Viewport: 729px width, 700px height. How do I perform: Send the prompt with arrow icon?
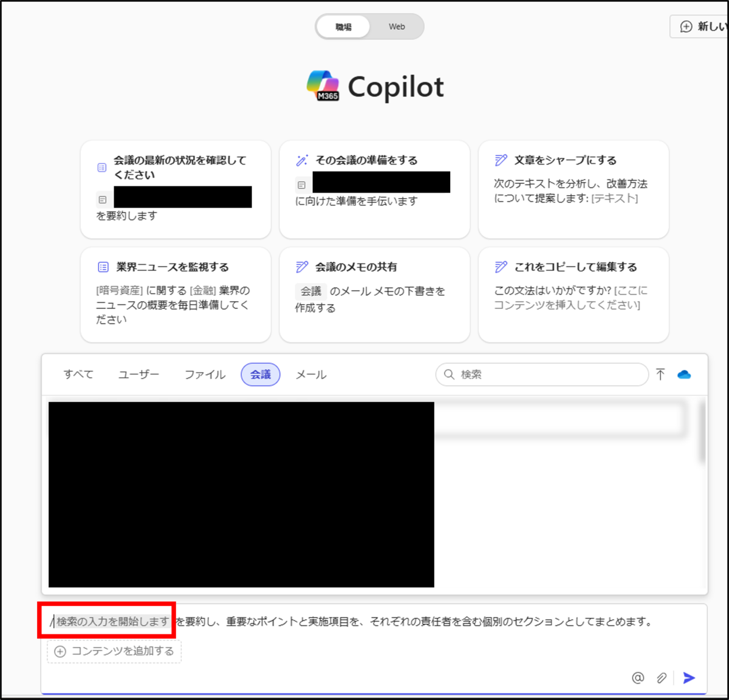(x=689, y=678)
